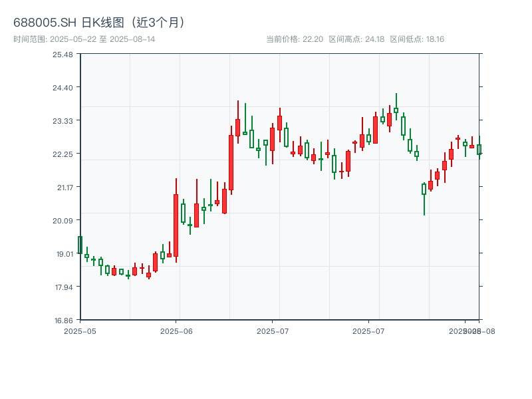Click the chart title 688005.SH 日K线图
The width and height of the screenshot is (532, 399).
click(100, 23)
